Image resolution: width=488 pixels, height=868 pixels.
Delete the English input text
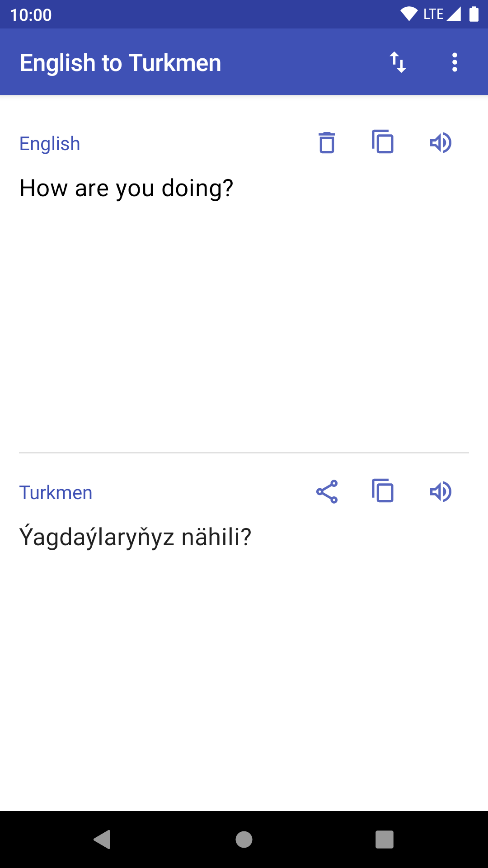(x=327, y=143)
